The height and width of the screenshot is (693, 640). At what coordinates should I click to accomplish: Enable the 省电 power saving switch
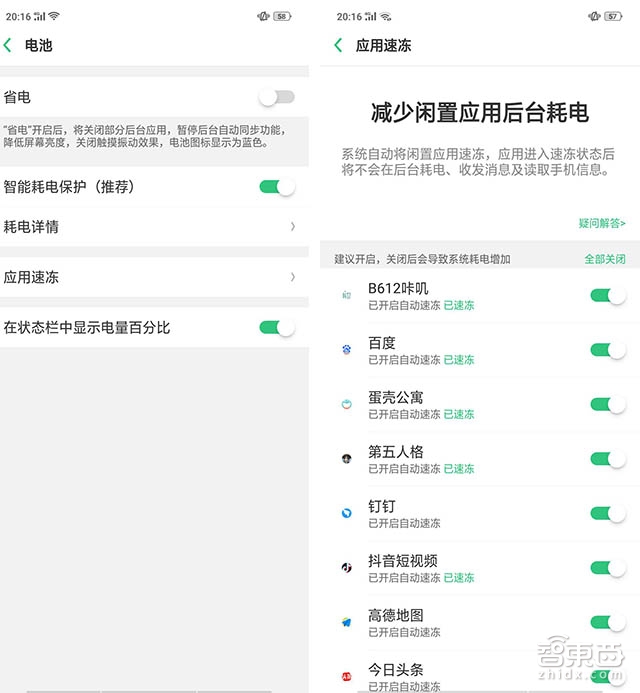pos(277,97)
